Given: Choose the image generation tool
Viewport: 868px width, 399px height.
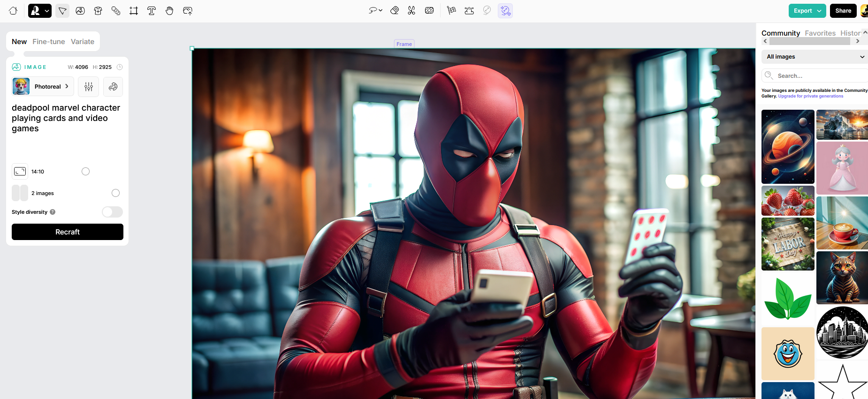Looking at the screenshot, I should click(80, 11).
